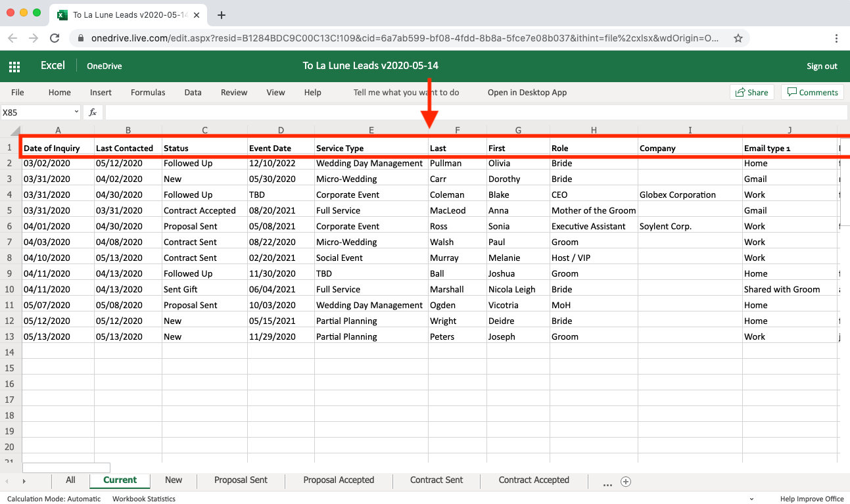Click the 'Host / VIP' role cell
Image resolution: width=850 pixels, height=504 pixels.
tap(594, 258)
